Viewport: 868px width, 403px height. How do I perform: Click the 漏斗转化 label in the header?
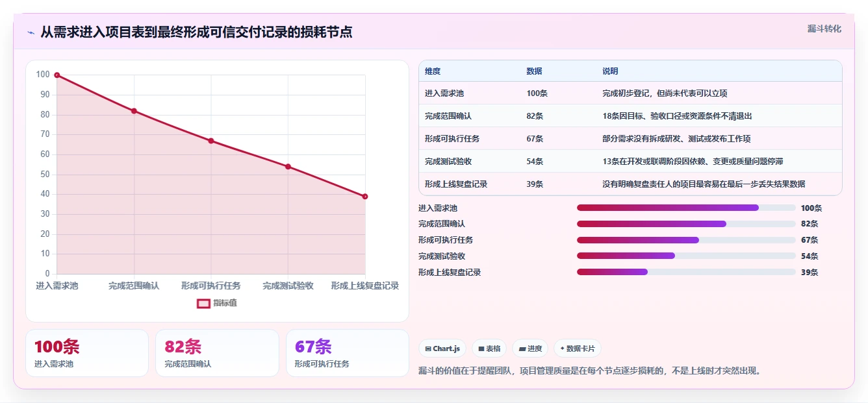824,29
